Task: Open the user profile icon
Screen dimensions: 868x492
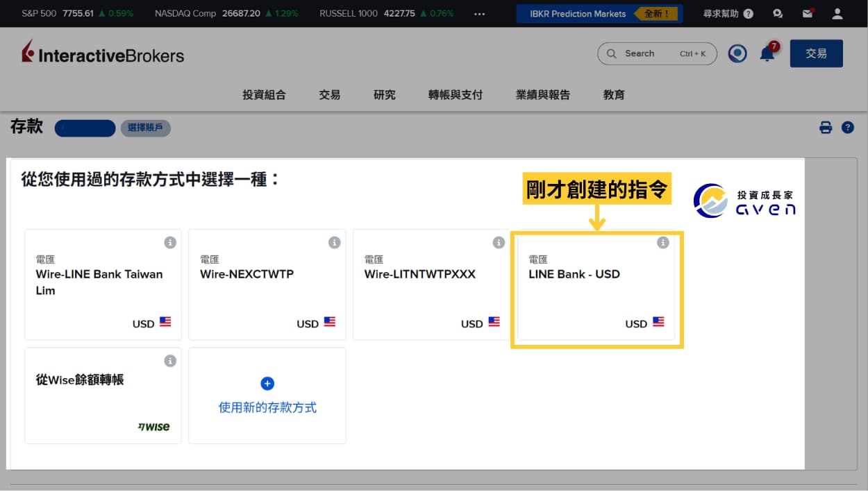Action: tap(837, 13)
